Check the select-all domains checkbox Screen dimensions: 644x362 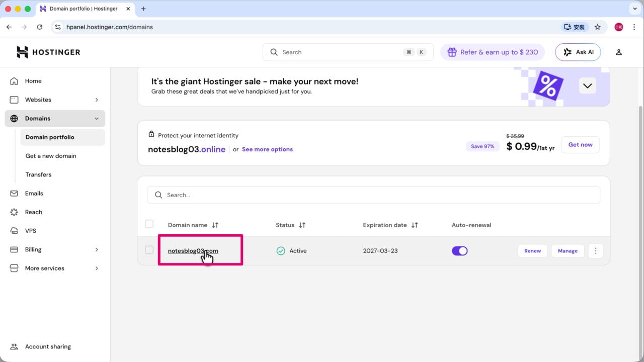(149, 224)
